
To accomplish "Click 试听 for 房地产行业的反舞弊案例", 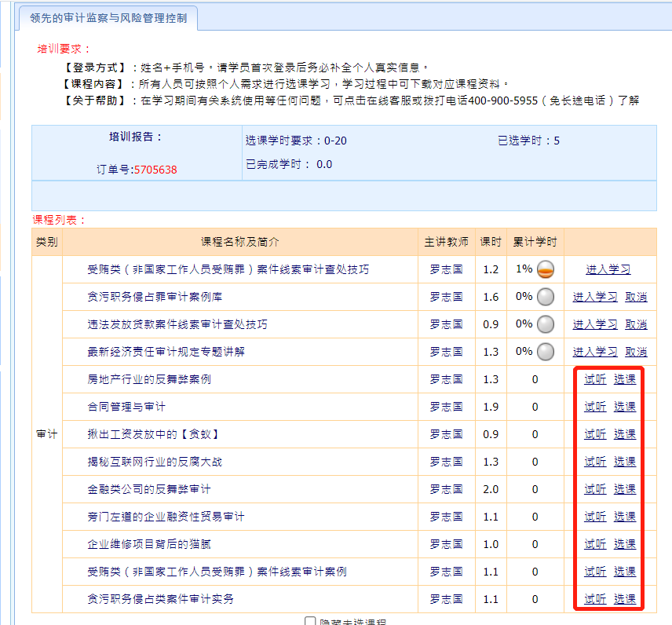I will click(x=595, y=379).
